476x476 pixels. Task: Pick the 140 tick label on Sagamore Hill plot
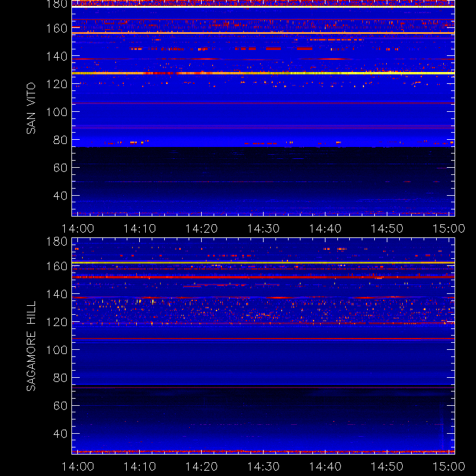coord(57,294)
